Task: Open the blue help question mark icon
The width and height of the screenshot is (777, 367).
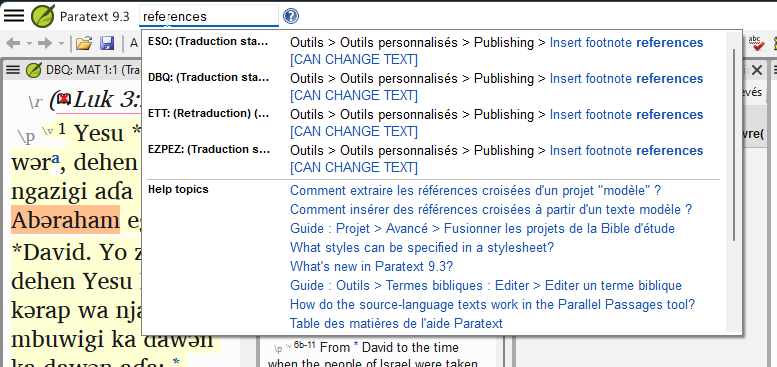Action: click(x=291, y=16)
